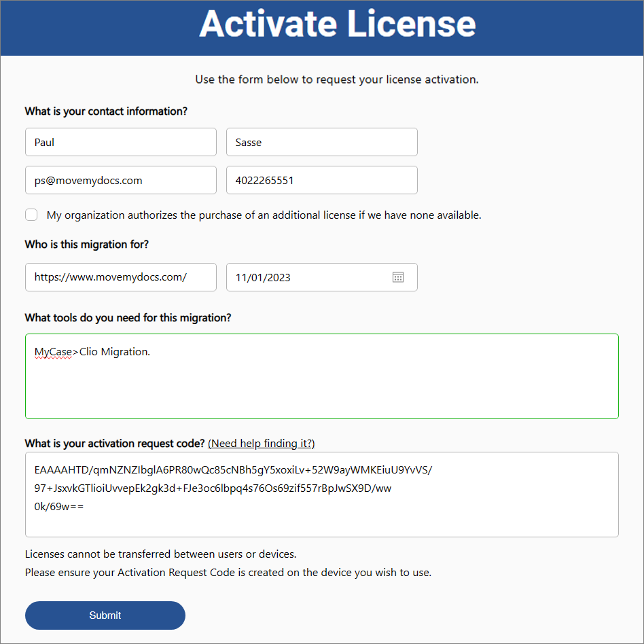Click the 11/01/2023 date field
The height and width of the screenshot is (644, 644).
click(x=321, y=277)
